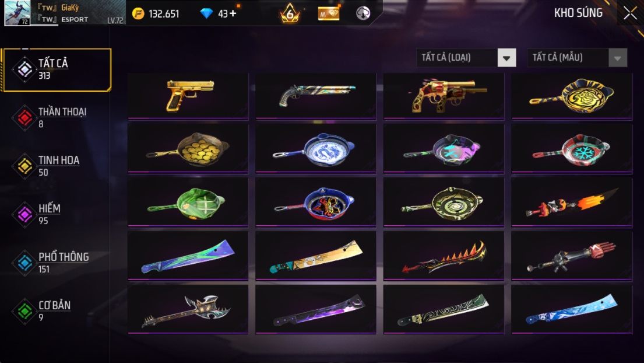The width and height of the screenshot is (644, 363).
Task: Select the red Thần Thoại diamond icon
Action: click(24, 118)
